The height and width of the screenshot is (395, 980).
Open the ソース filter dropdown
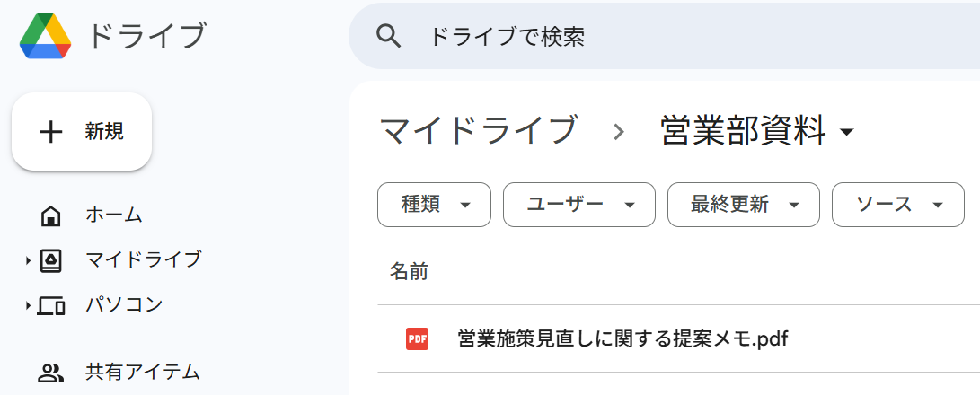tap(897, 205)
